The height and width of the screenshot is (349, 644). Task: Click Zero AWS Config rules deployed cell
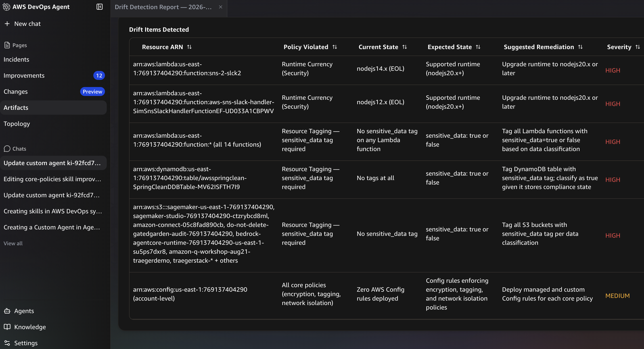pos(381,294)
